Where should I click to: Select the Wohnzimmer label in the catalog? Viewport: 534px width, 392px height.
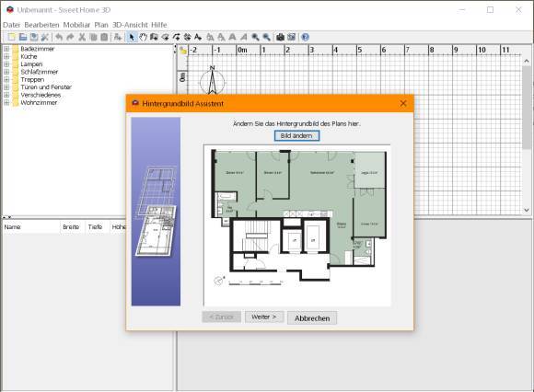pyautogui.click(x=39, y=102)
